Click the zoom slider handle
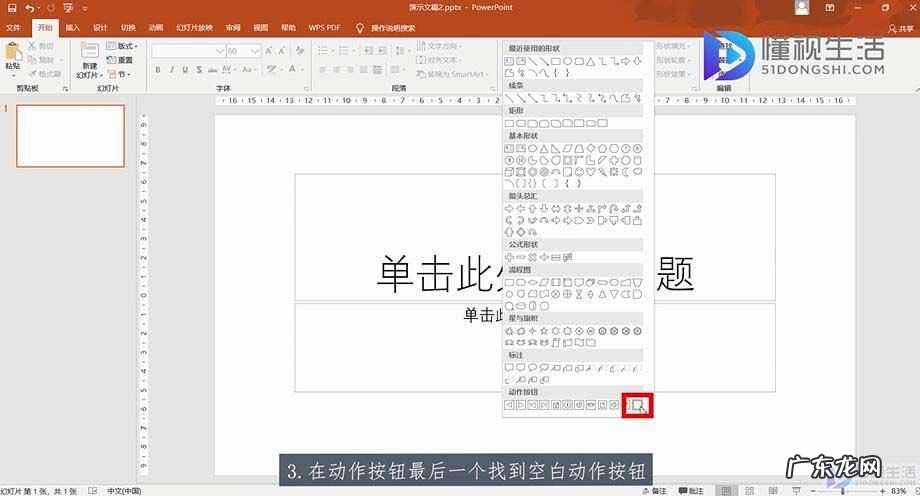Viewport: 920px width, 496px height. tap(843, 491)
